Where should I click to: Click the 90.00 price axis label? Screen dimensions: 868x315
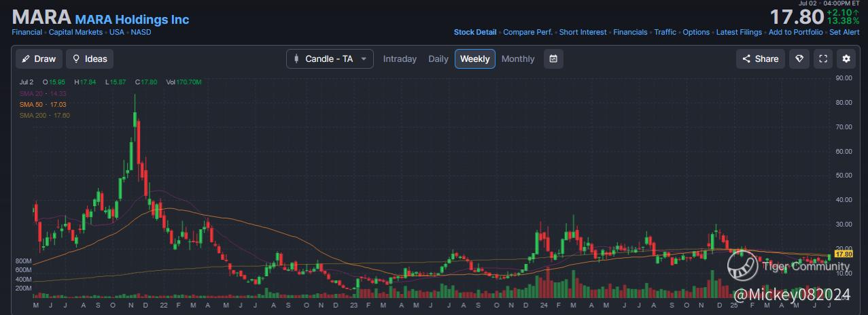coord(844,78)
